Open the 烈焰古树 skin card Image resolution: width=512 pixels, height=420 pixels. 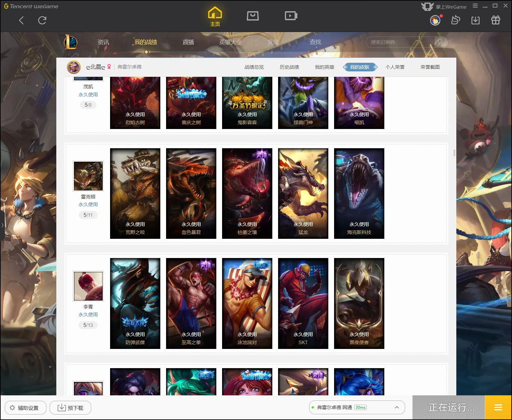[x=135, y=102]
